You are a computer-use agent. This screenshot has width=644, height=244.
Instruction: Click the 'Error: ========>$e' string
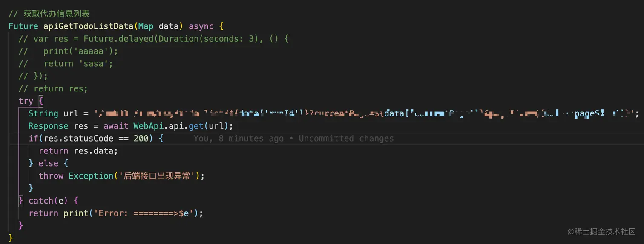(x=143, y=213)
